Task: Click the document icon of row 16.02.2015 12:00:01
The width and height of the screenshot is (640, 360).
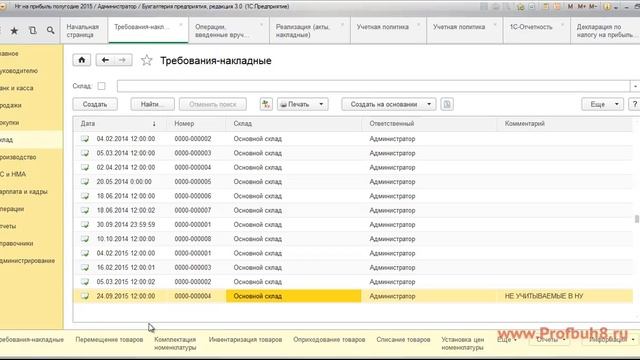Action: [x=85, y=267]
